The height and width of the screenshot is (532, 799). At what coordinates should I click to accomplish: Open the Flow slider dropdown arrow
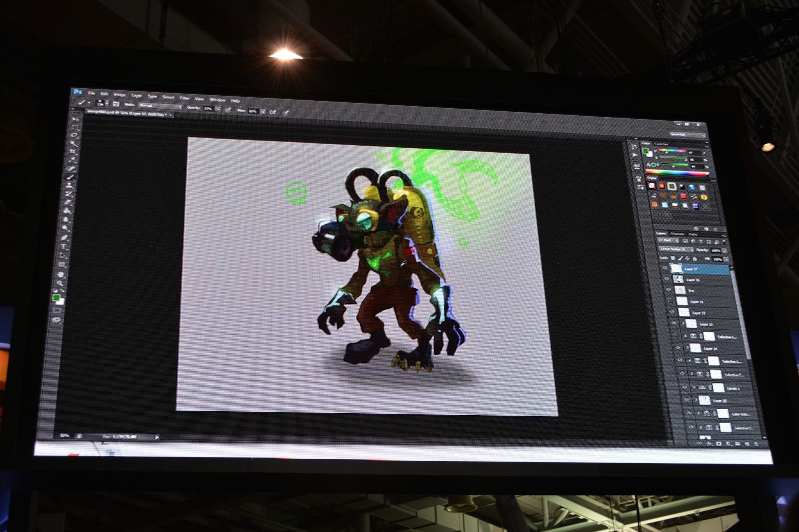pos(263,111)
